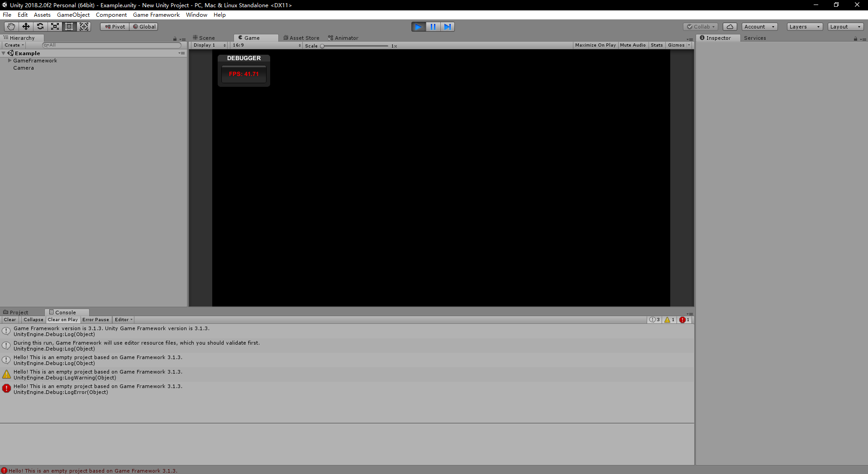Viewport: 868px width, 474px height.
Task: Toggle Error Pause in Console
Action: pos(95,320)
